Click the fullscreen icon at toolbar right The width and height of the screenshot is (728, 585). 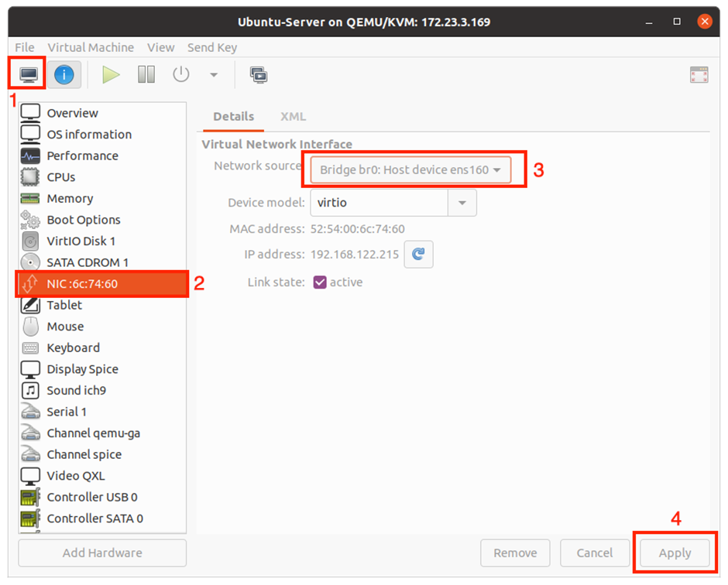tap(699, 75)
